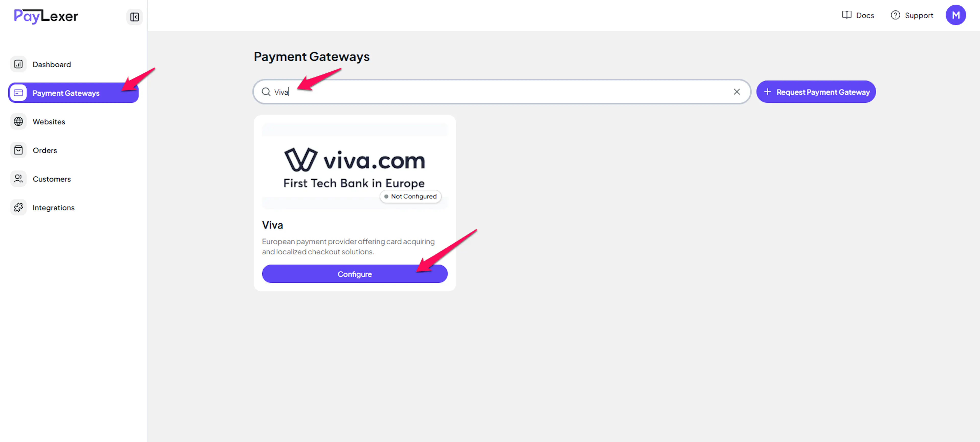
Task: Click the Docs book icon
Action: click(x=847, y=15)
